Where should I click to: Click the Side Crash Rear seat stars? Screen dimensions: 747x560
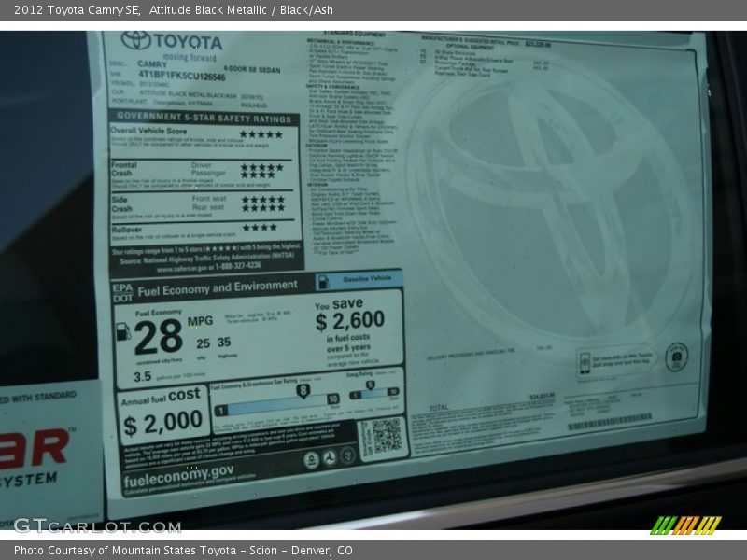pos(263,207)
